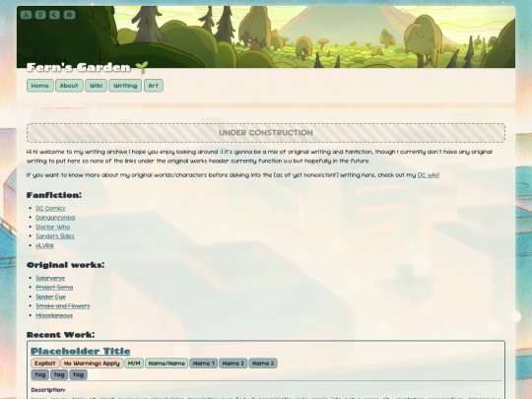Open the Danganronpa fanfiction link
This screenshot has width=532, height=399.
point(55,218)
